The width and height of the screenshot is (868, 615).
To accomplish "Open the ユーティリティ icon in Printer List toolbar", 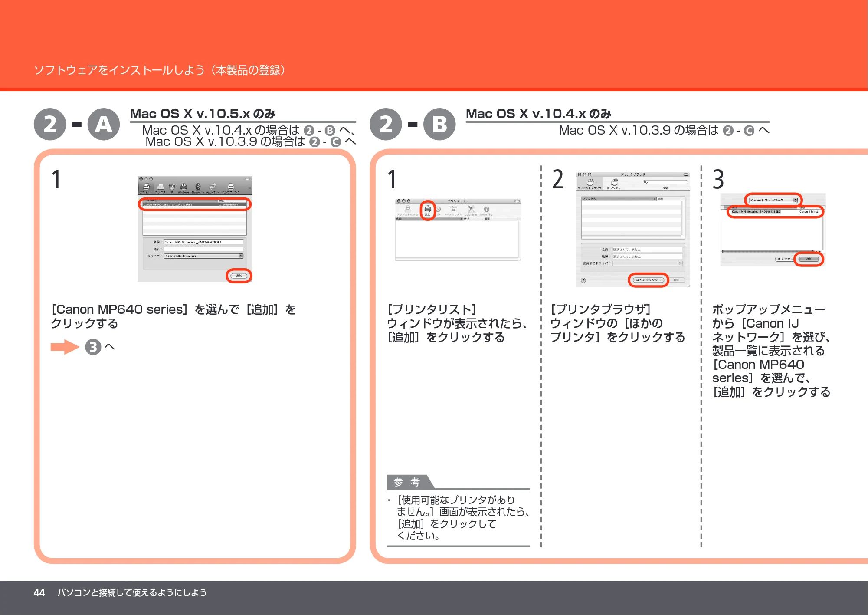I will (x=453, y=210).
